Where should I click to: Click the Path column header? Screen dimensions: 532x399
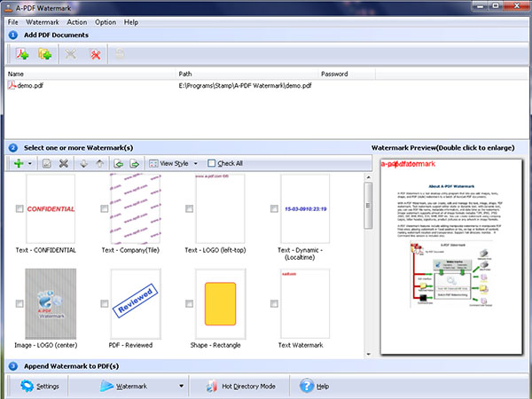pos(247,74)
